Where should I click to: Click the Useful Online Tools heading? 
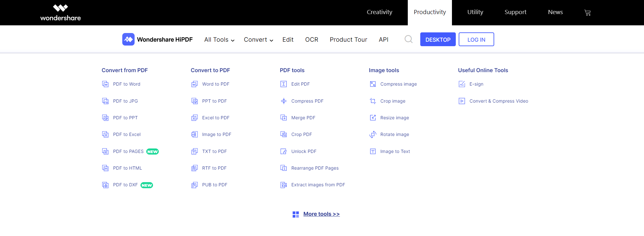click(x=483, y=70)
